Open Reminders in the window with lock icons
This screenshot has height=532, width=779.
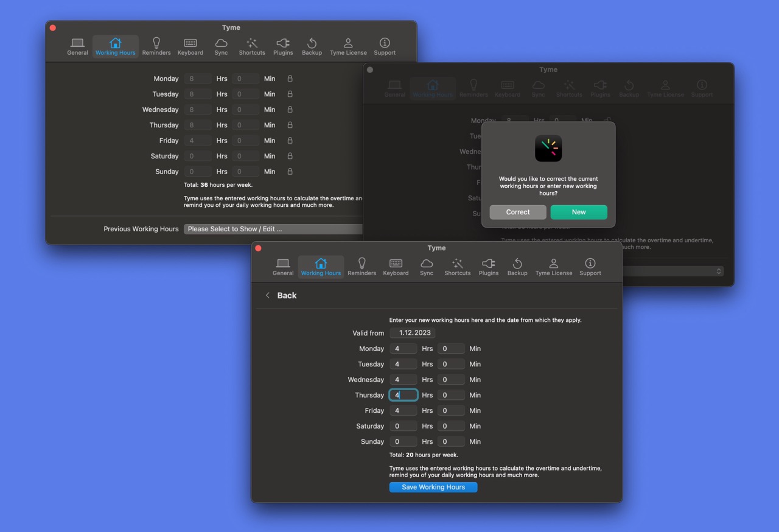[x=156, y=46]
